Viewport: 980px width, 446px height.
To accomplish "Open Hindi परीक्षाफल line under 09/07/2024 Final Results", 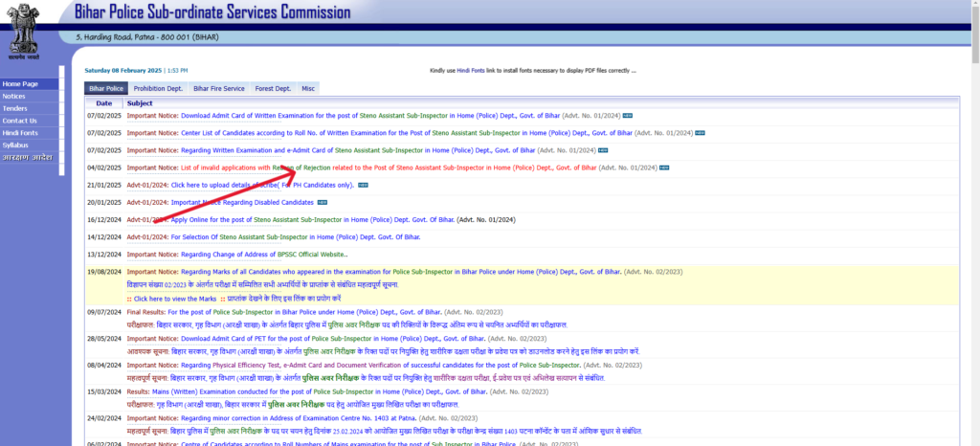I will coord(346,324).
